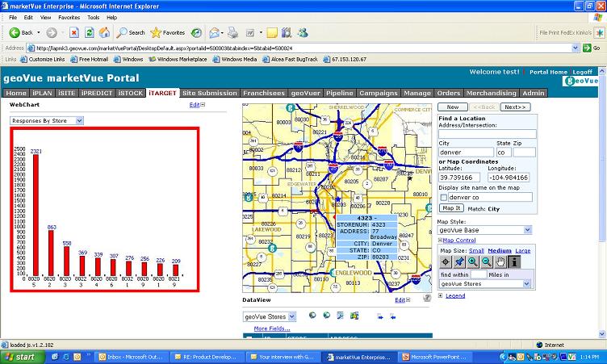Viewport: 607px width, 364px height.
Task: Click the Address/Intersection input field
Action: point(487,134)
